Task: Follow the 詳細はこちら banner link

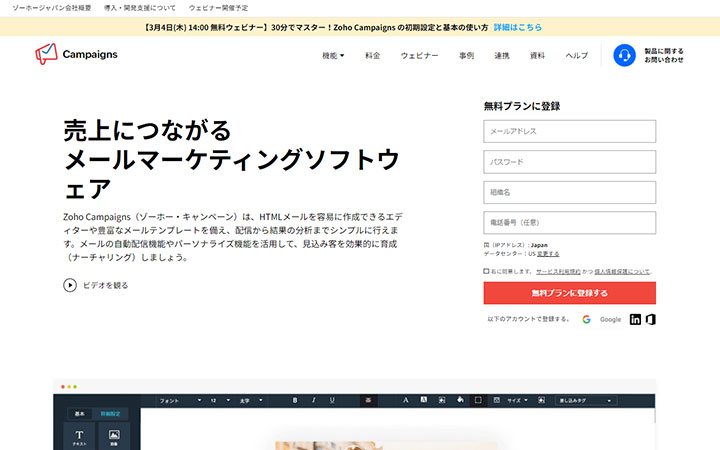Action: [518, 28]
